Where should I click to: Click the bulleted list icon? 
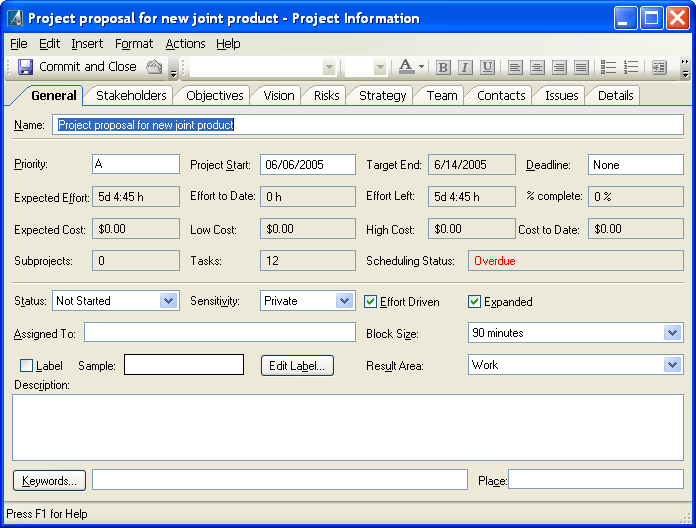click(608, 67)
